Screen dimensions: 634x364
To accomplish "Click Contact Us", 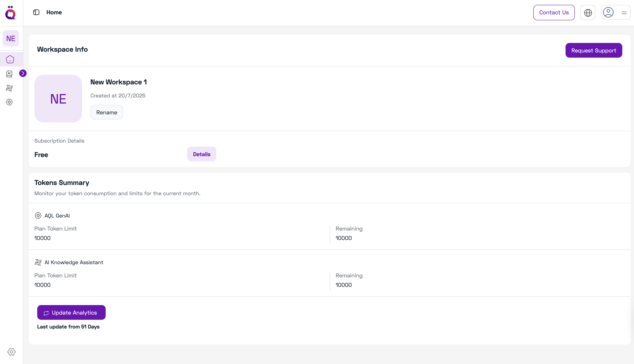I will pyautogui.click(x=554, y=12).
